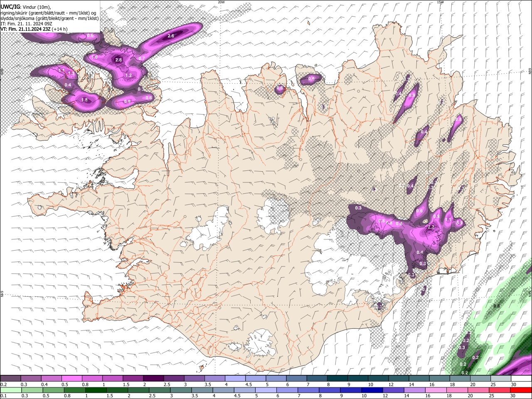
Task: Click the 'UWC/IG: Vindur (10m)' title text
Action: [26, 7]
